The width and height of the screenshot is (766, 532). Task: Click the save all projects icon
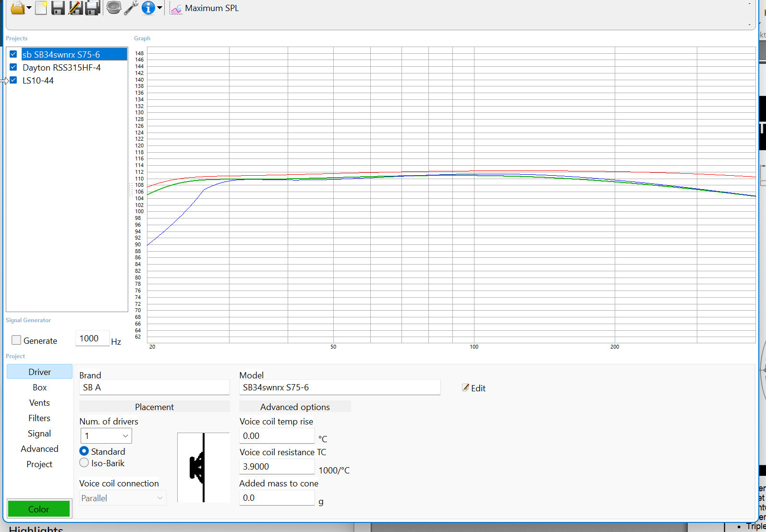coord(92,8)
